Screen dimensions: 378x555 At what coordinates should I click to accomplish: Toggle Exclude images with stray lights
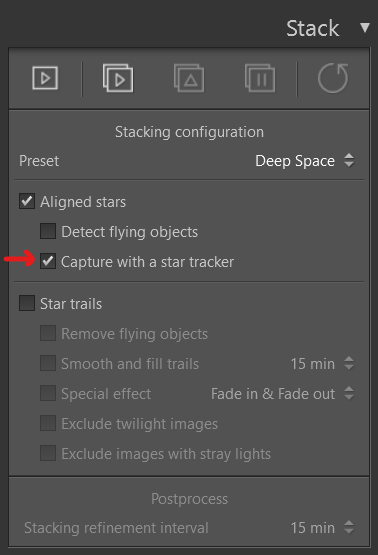pos(48,453)
